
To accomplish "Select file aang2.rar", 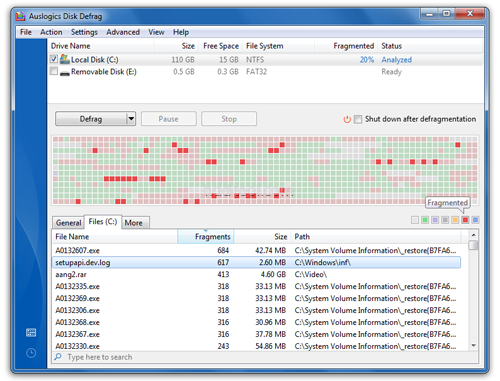I will pyautogui.click(x=256, y=274).
